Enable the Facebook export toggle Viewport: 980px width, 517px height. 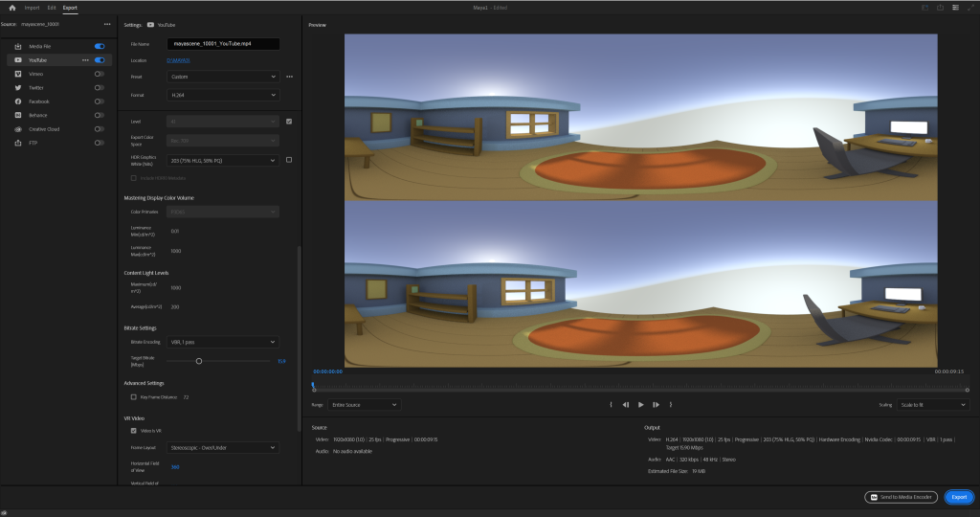pyautogui.click(x=100, y=101)
